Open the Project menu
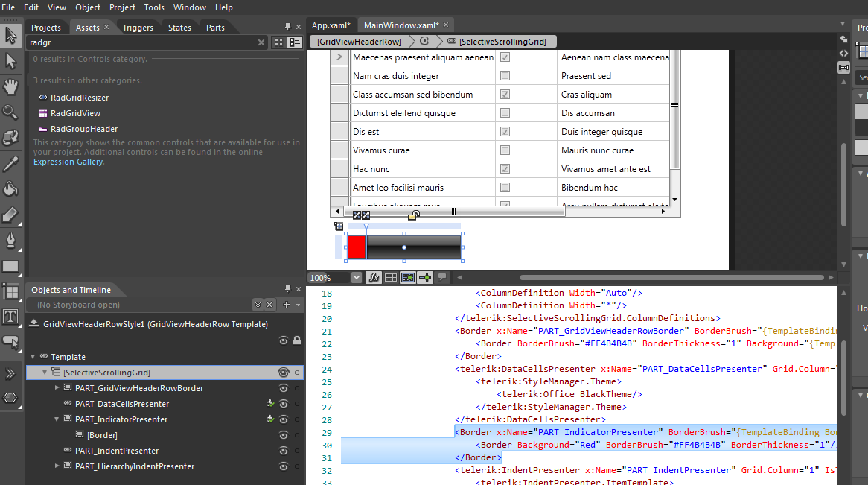The height and width of the screenshot is (485, 868). point(122,7)
